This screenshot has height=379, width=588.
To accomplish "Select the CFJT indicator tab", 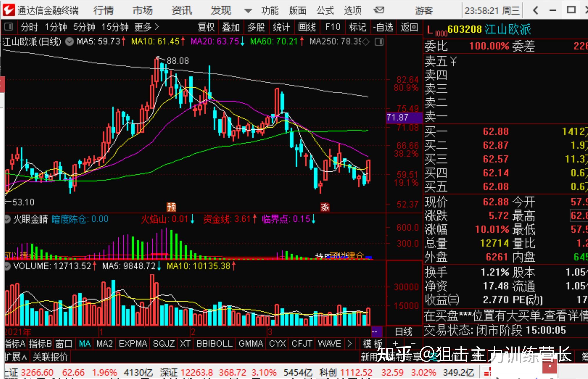I will coord(302,344).
